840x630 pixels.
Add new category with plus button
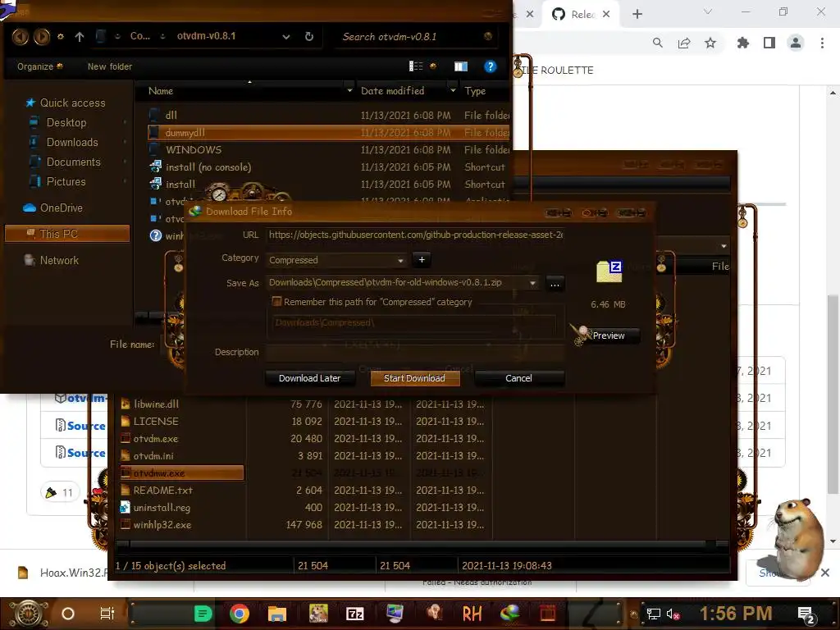pos(422,260)
